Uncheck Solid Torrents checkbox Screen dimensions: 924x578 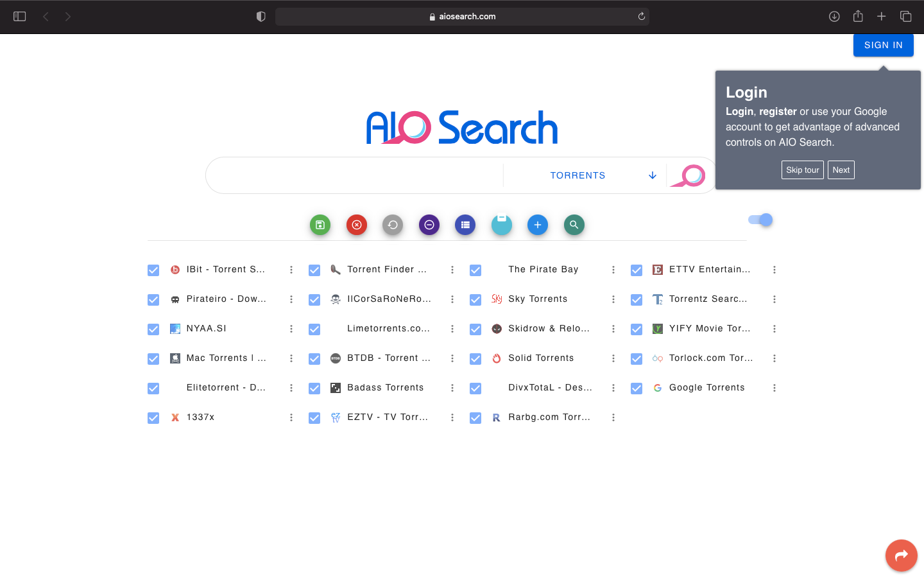click(x=475, y=359)
